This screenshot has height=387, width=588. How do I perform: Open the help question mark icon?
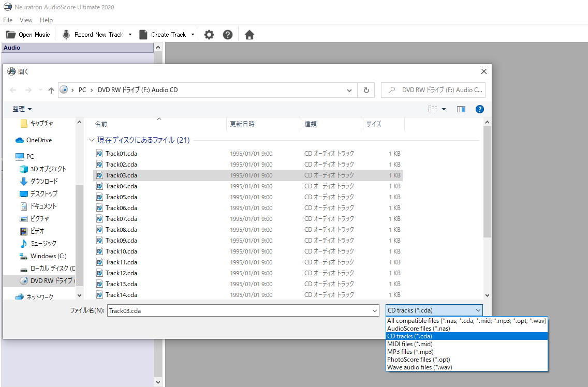click(x=228, y=35)
